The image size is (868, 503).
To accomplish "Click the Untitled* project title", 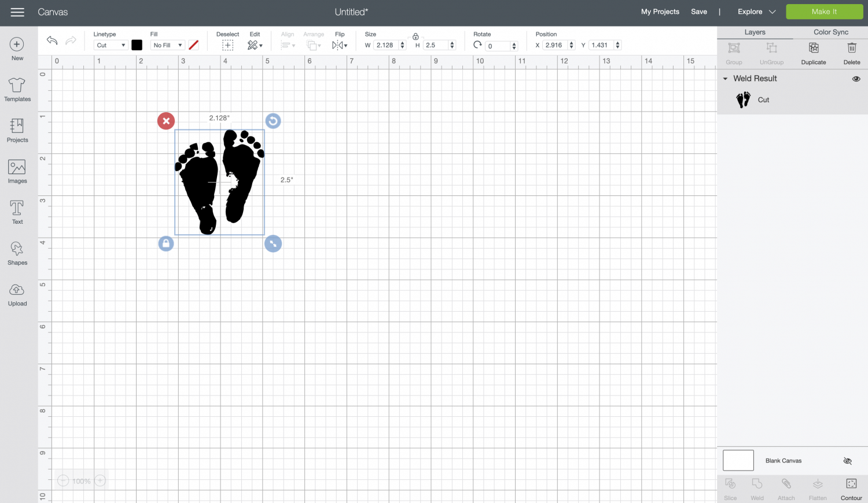I will tap(351, 12).
